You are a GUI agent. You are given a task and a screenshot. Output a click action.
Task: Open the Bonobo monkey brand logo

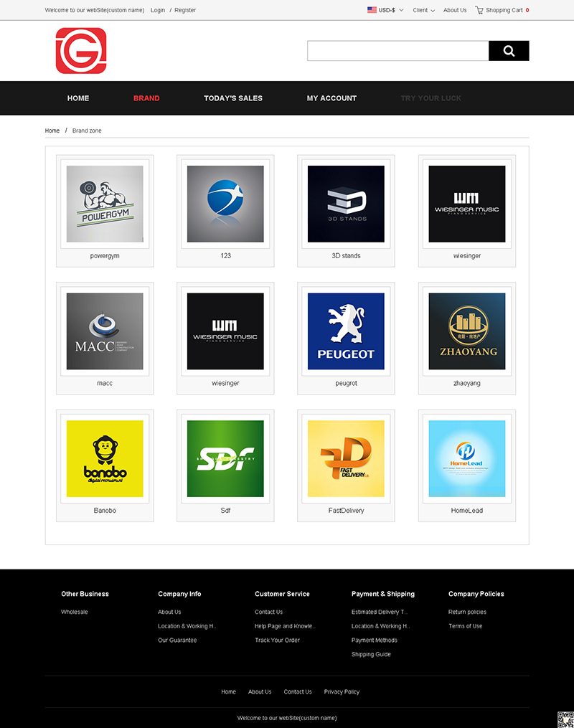[105, 459]
